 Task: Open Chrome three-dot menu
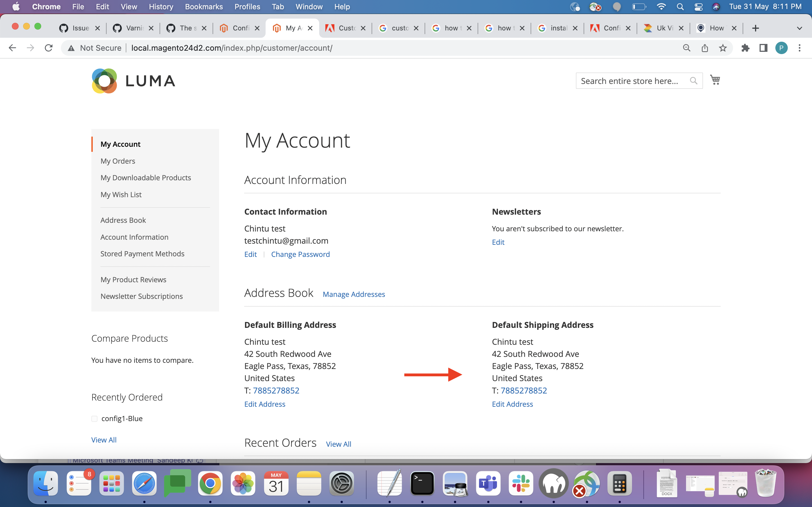800,48
